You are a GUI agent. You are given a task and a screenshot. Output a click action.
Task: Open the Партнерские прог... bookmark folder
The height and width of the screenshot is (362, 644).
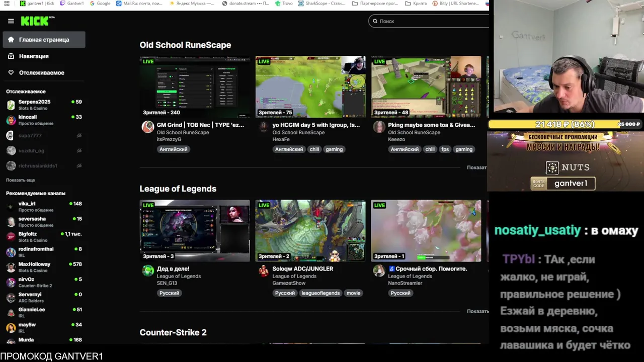375,4
